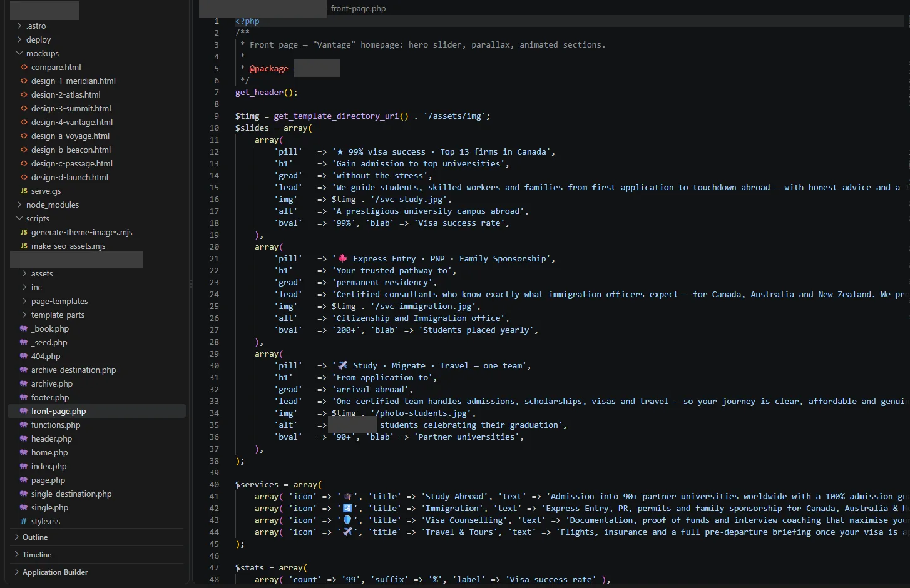Expand the template-parts folder
The width and height of the screenshot is (910, 588).
pyautogui.click(x=24, y=315)
